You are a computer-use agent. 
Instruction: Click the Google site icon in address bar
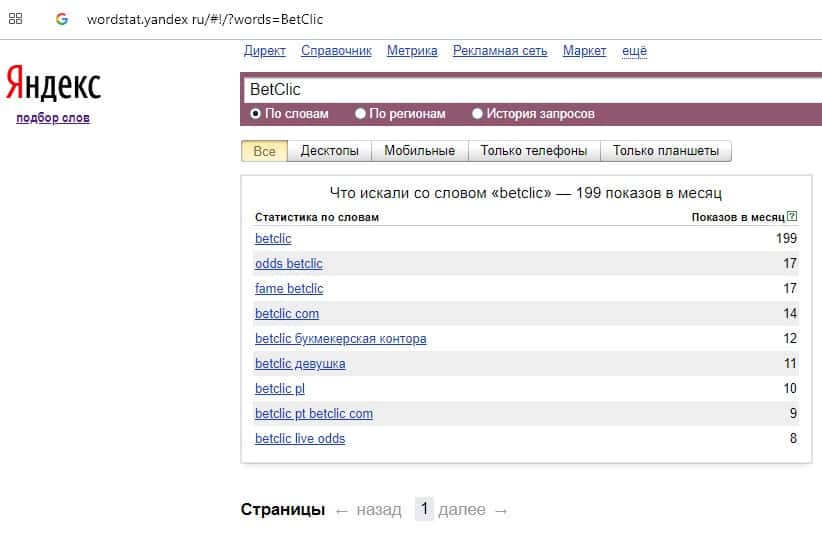point(62,19)
